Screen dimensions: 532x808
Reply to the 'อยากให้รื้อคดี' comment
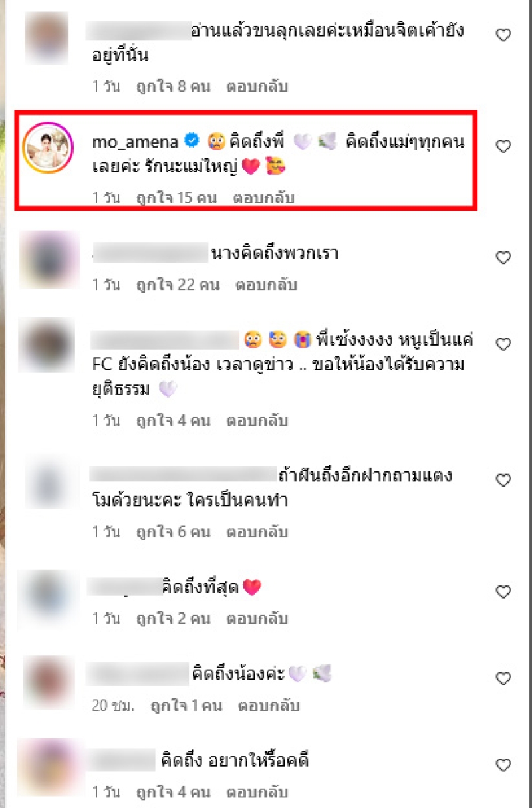(x=257, y=793)
